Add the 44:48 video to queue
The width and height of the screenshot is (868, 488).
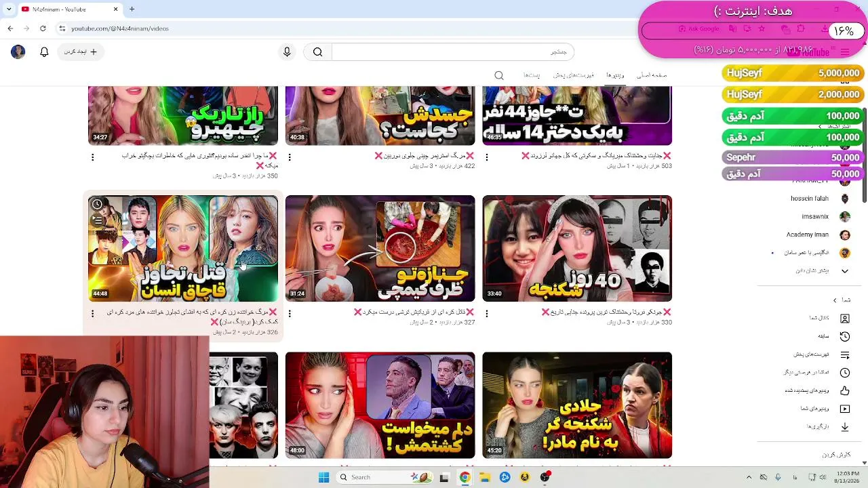98,221
